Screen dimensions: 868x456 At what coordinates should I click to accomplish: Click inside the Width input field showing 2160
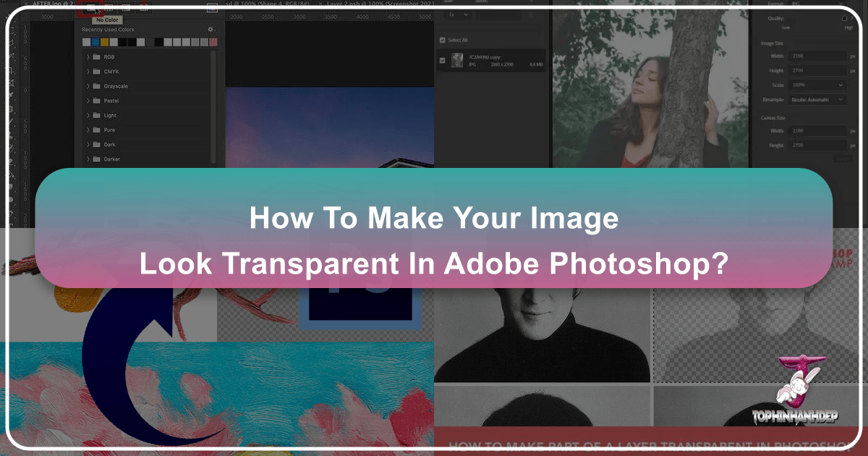tap(818, 56)
